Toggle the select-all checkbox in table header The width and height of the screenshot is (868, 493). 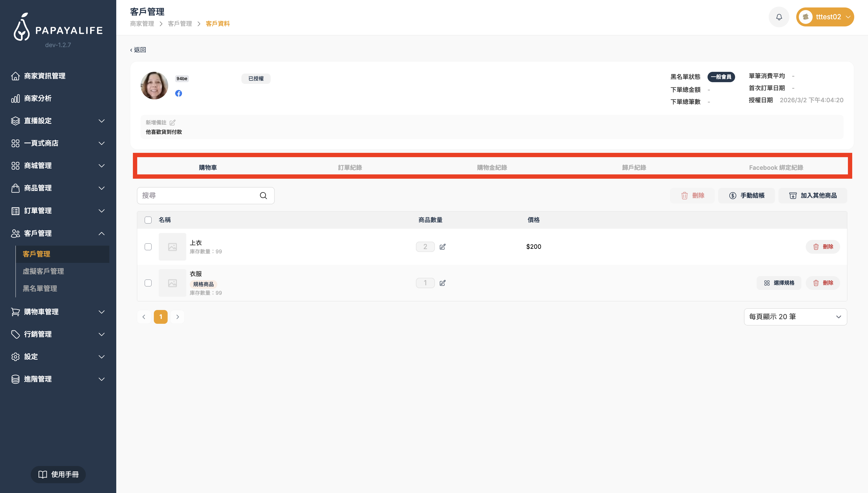click(148, 220)
